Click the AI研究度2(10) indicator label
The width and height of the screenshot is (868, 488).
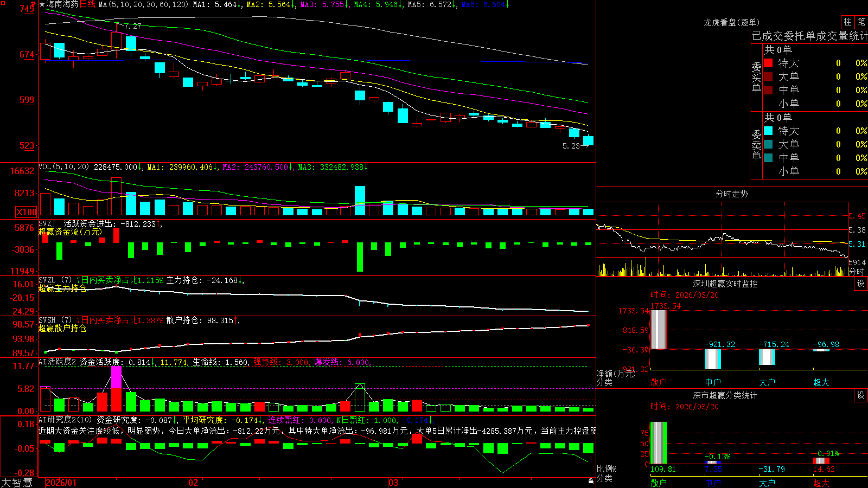(66, 420)
